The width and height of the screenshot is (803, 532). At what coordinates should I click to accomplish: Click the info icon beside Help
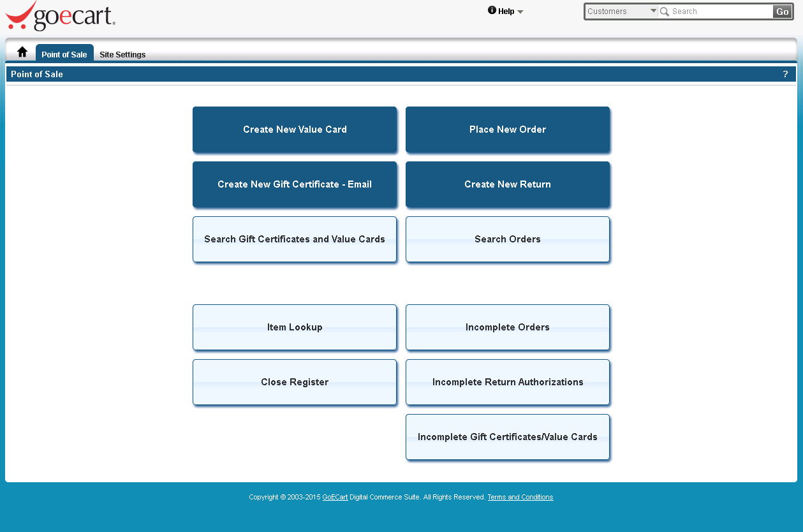click(492, 10)
